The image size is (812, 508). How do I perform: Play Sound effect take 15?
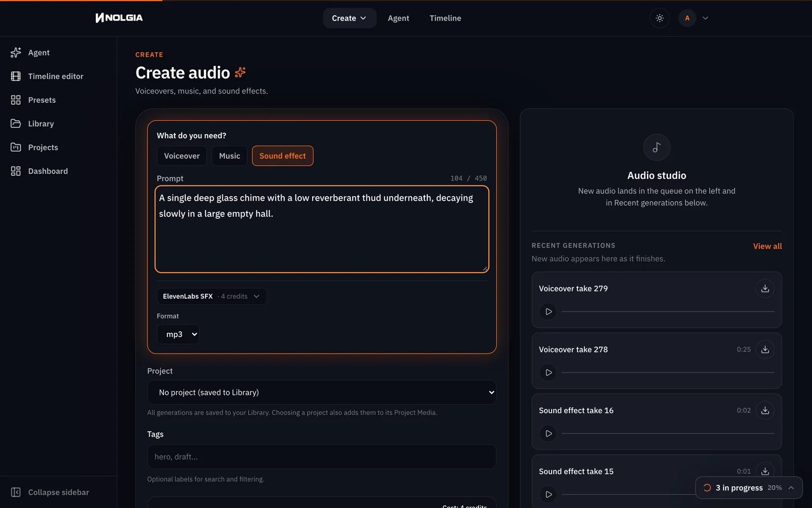548,494
